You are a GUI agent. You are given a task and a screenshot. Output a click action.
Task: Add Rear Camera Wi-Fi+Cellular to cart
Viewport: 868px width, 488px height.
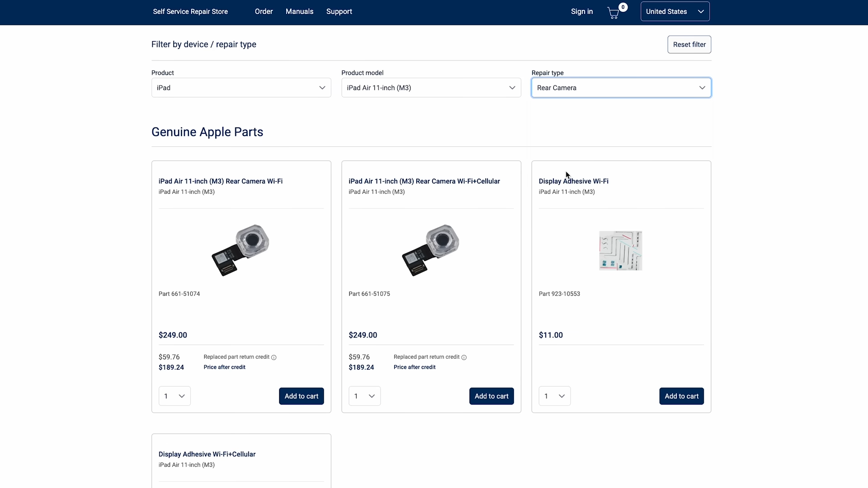tap(491, 396)
